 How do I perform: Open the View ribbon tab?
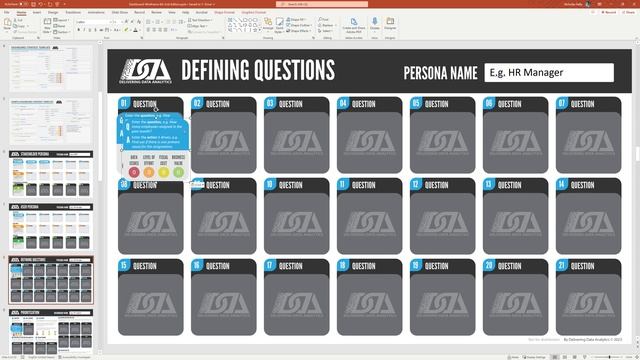pos(172,12)
